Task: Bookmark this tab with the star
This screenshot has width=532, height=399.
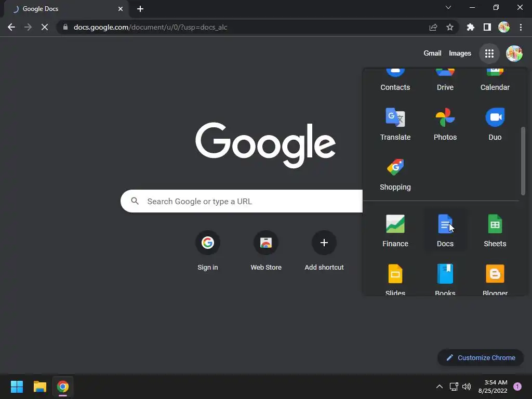Action: pos(449,27)
